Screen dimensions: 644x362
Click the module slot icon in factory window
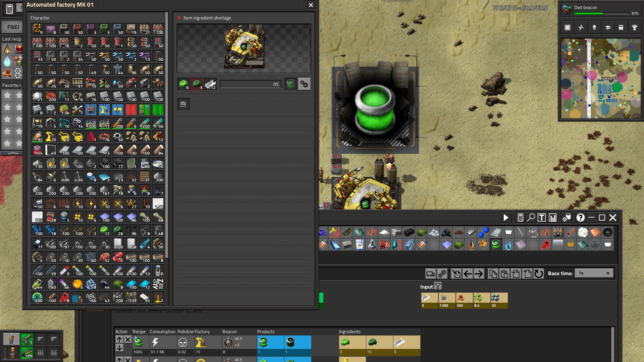pos(183,104)
